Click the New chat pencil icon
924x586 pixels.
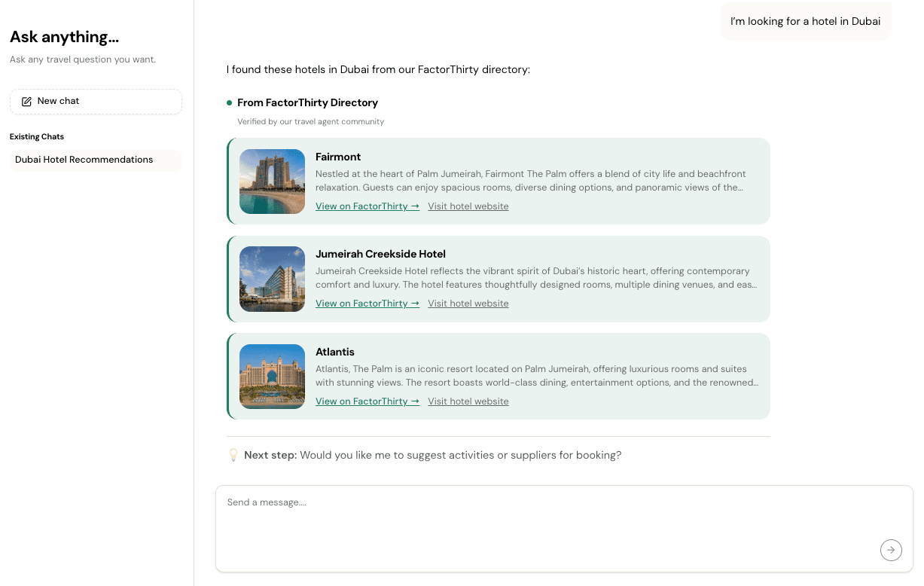26,102
